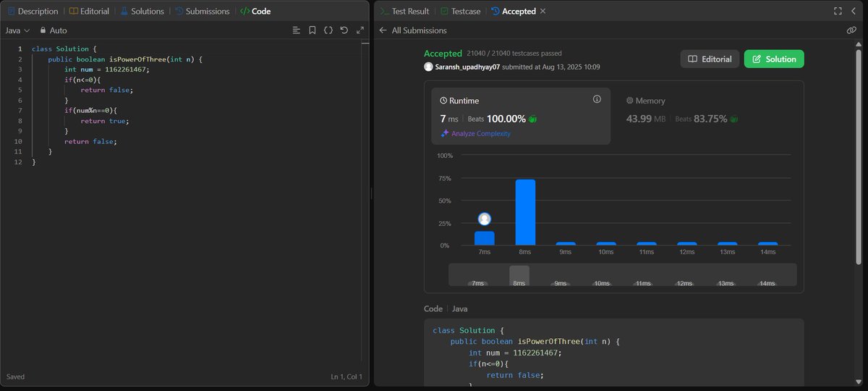Click the Saved status text
This screenshot has width=868, height=391.
coord(15,377)
